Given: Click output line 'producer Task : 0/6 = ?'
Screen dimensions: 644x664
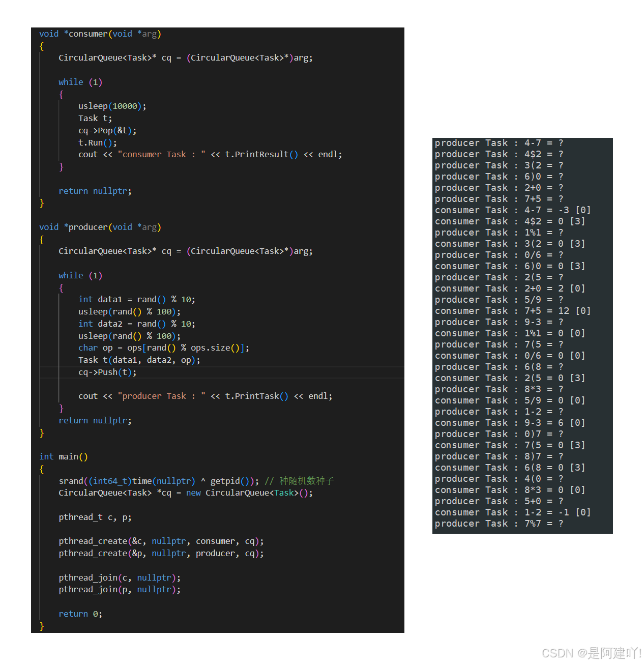Looking at the screenshot, I should tap(499, 255).
